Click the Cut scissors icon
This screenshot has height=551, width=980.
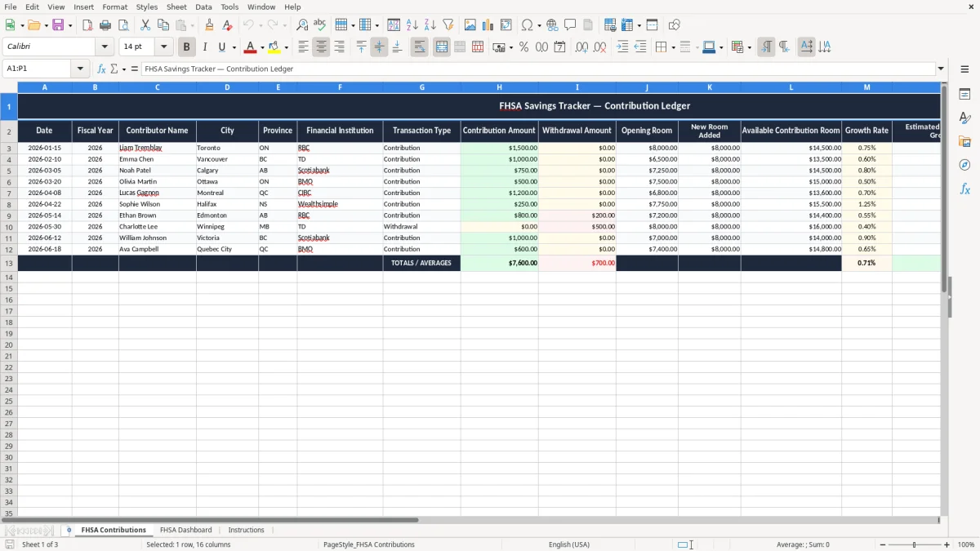tap(145, 25)
